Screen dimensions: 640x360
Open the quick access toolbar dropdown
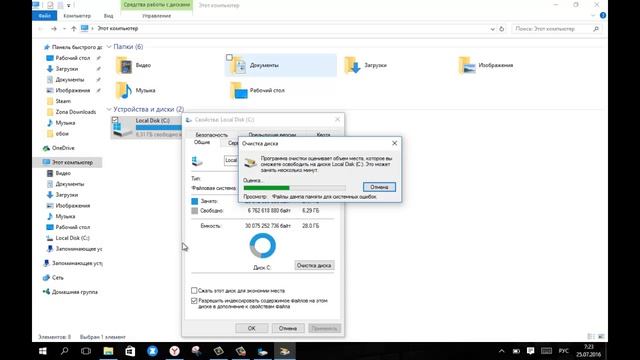(69, 5)
